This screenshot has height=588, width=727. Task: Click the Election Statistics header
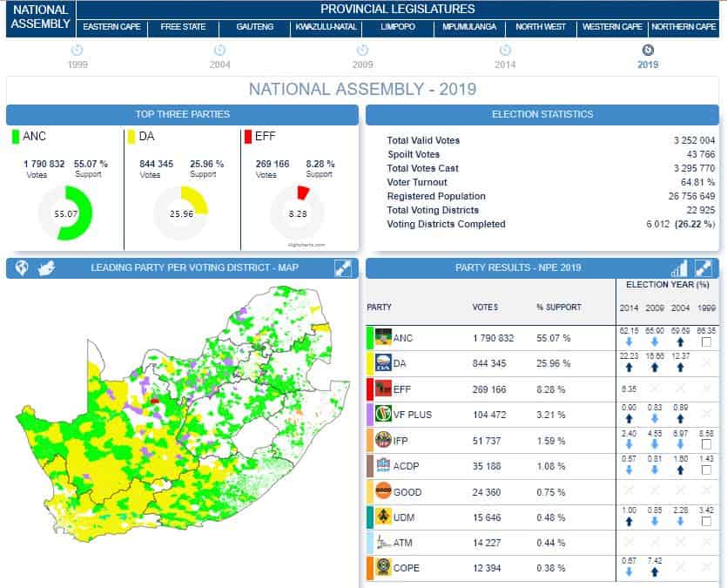click(x=542, y=114)
